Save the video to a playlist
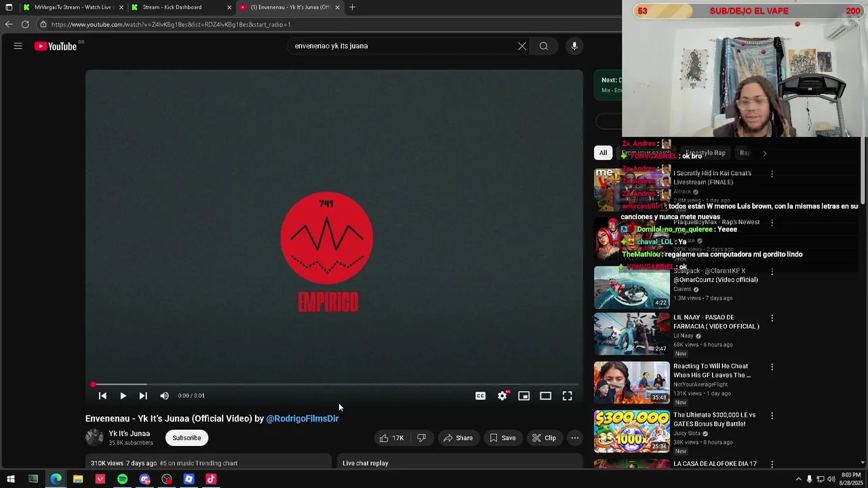 [502, 438]
